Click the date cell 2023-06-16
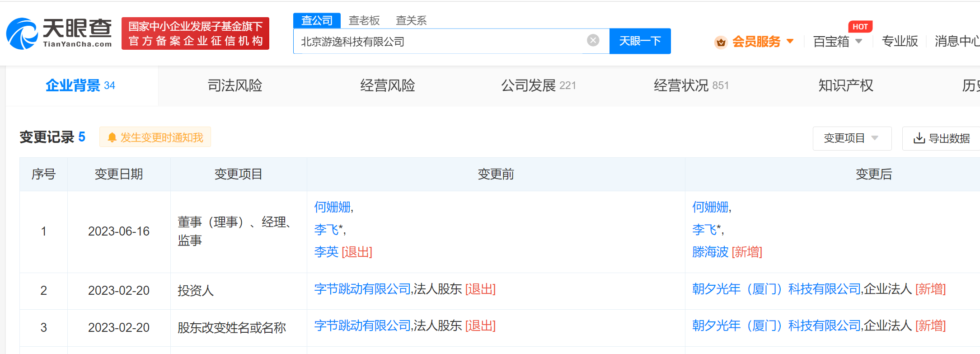The height and width of the screenshot is (354, 980). [x=119, y=231]
